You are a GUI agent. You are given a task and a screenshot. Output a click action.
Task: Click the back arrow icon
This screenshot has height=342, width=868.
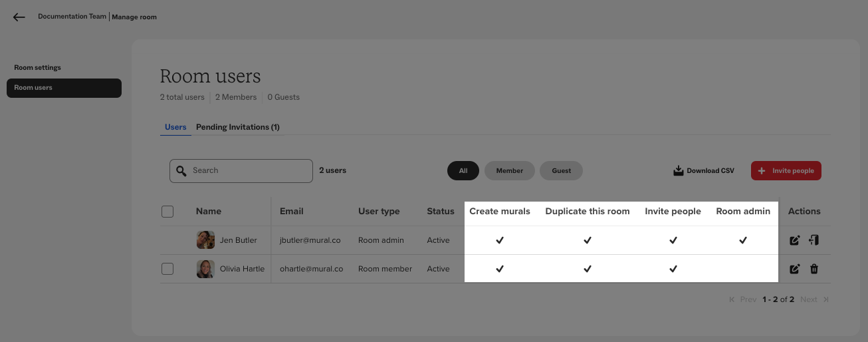click(19, 17)
